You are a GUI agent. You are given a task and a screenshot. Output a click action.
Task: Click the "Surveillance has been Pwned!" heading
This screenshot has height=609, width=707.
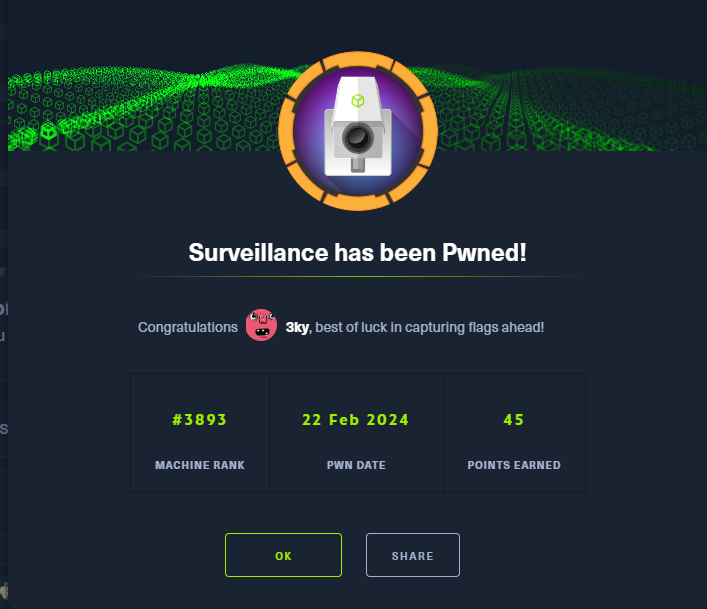[x=357, y=253]
